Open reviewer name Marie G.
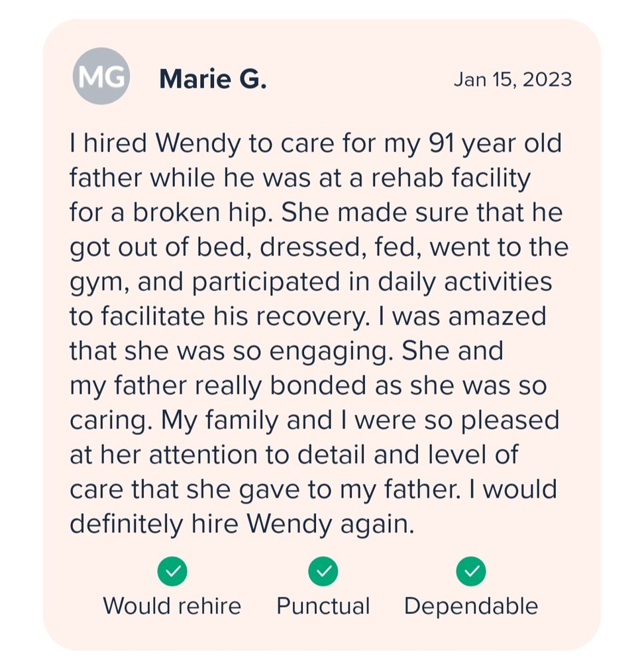The height and width of the screenshot is (663, 644). (x=213, y=80)
